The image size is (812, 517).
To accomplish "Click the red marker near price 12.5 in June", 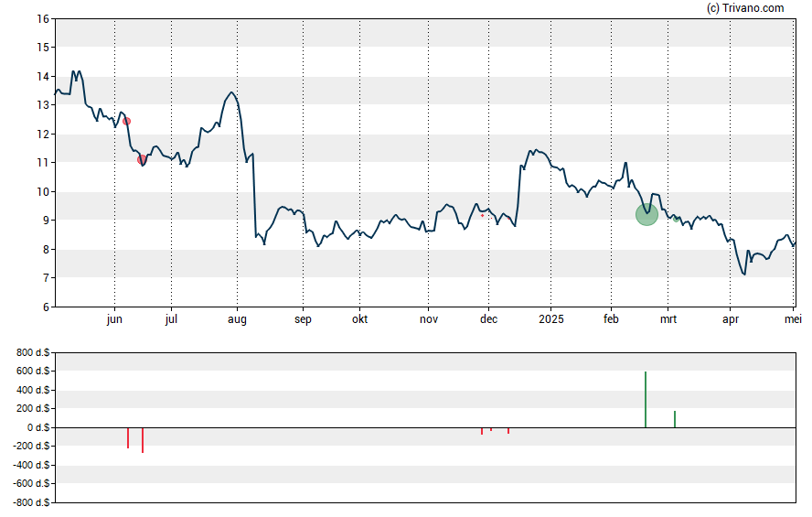I will point(127,121).
